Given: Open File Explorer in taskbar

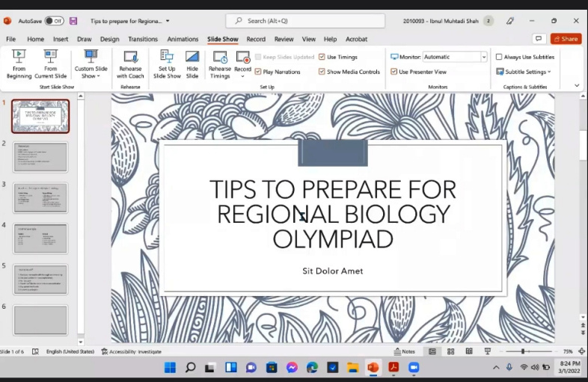Looking at the screenshot, I should 352,367.
